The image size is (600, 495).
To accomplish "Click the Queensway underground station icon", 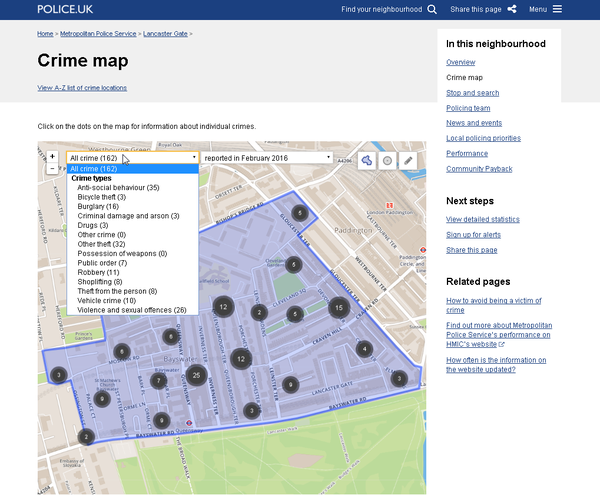I will (188, 423).
